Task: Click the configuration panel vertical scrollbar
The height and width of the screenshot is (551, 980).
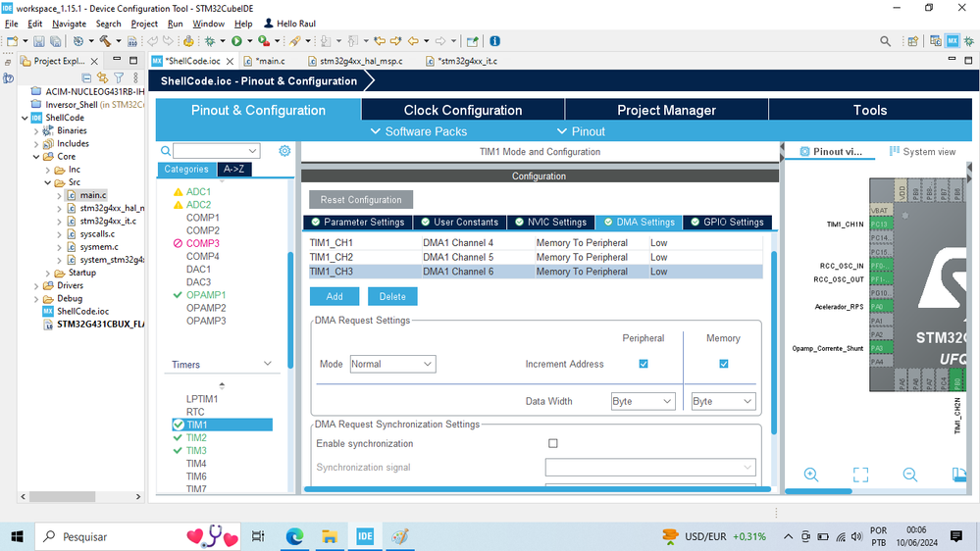Action: [x=774, y=342]
